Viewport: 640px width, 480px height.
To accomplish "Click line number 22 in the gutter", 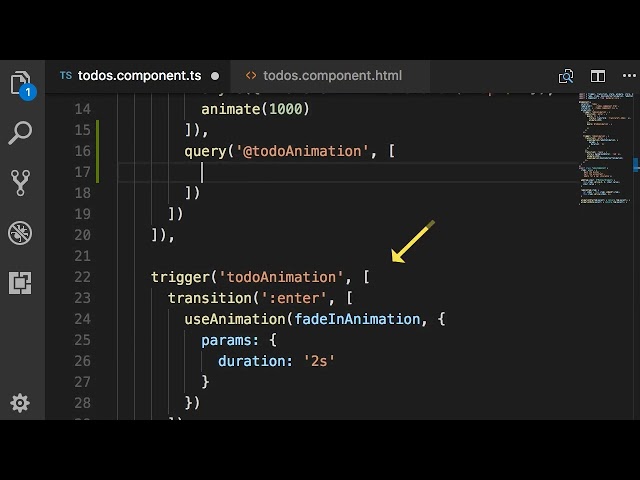I will tap(82, 277).
